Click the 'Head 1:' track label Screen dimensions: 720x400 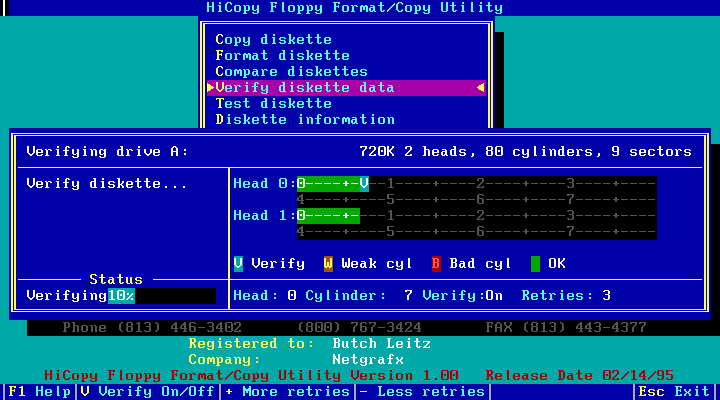pos(264,216)
